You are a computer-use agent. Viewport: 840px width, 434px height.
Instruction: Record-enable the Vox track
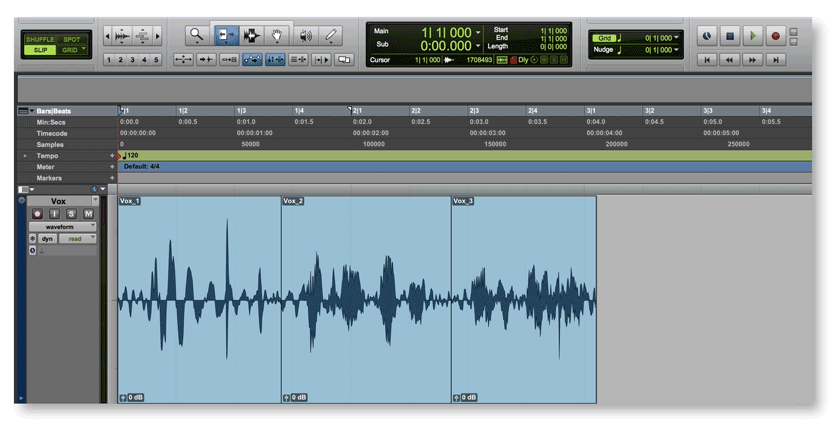click(37, 214)
